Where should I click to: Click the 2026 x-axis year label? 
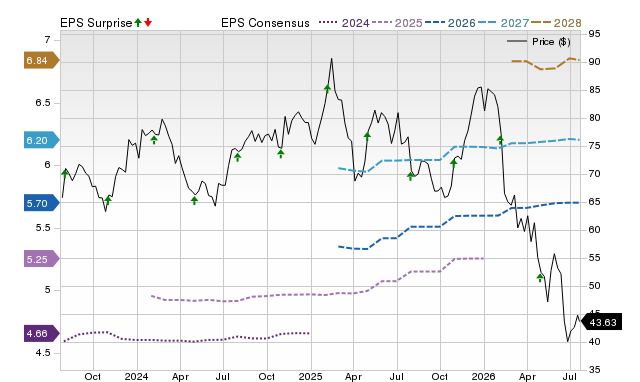click(483, 376)
